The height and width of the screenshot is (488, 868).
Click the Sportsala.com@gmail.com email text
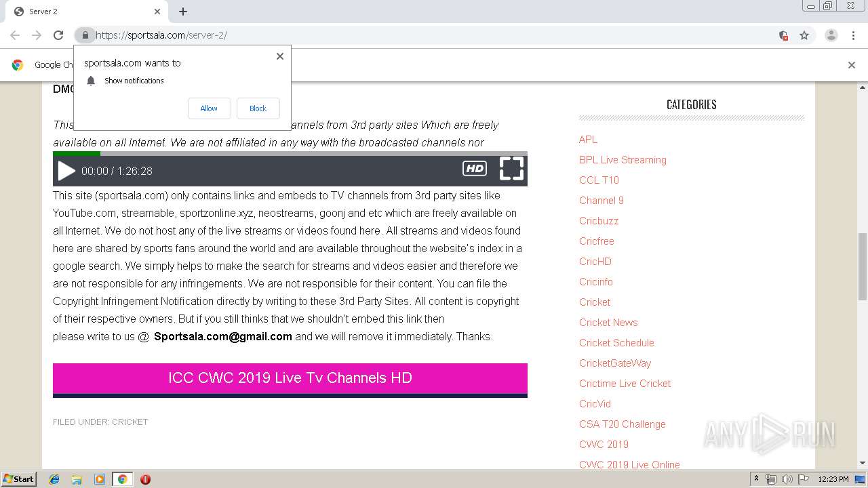tap(223, 336)
